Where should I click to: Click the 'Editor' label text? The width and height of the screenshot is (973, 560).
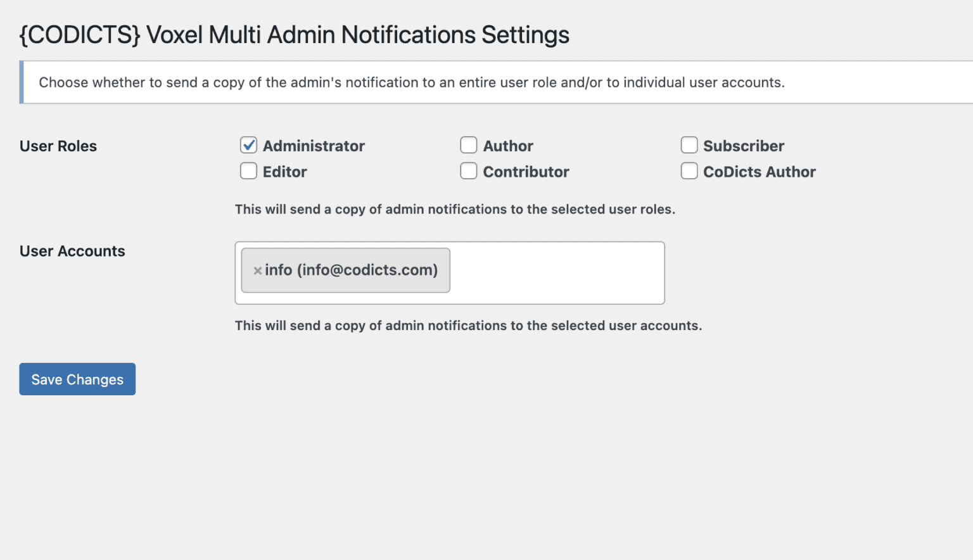point(284,172)
